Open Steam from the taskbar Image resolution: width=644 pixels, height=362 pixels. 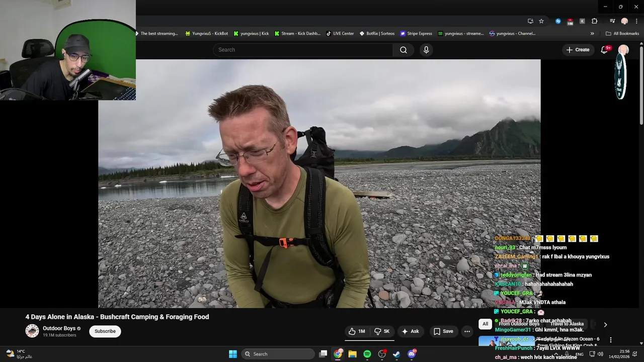[397, 354]
